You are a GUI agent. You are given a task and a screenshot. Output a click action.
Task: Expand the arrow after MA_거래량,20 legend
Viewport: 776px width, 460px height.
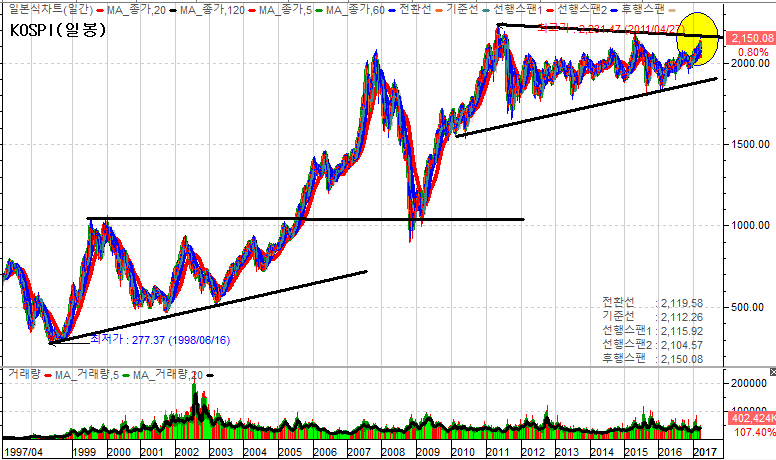coord(210,375)
